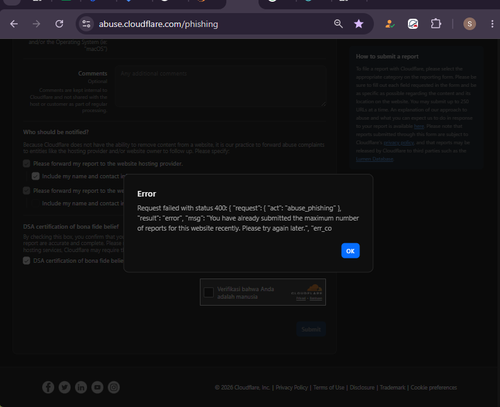Image resolution: width=500 pixels, height=407 pixels.
Task: Toggle forward my report to website owner checkbox
Action: (x=27, y=191)
